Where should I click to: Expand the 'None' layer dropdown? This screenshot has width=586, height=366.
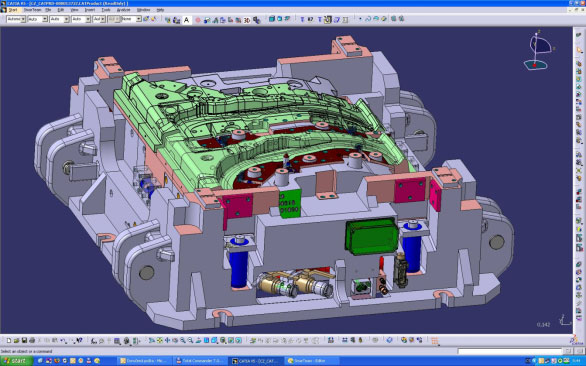[x=132, y=19]
